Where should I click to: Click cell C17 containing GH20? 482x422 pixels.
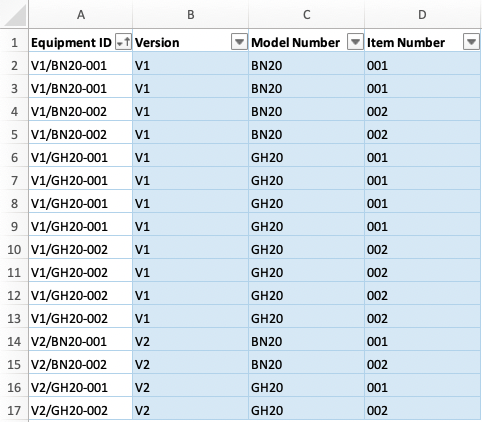(x=306, y=410)
